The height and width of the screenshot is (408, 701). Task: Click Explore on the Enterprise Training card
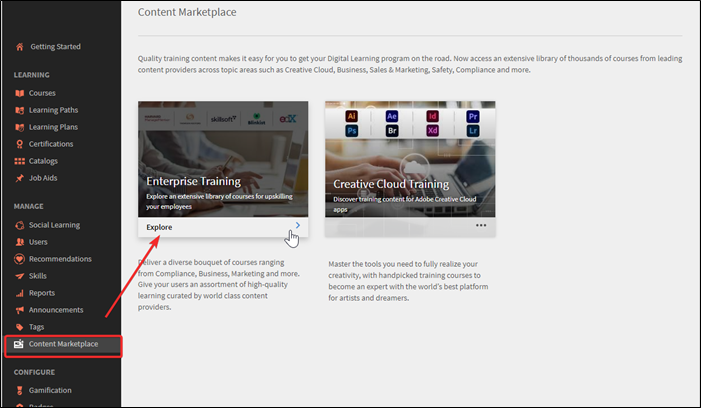(159, 227)
